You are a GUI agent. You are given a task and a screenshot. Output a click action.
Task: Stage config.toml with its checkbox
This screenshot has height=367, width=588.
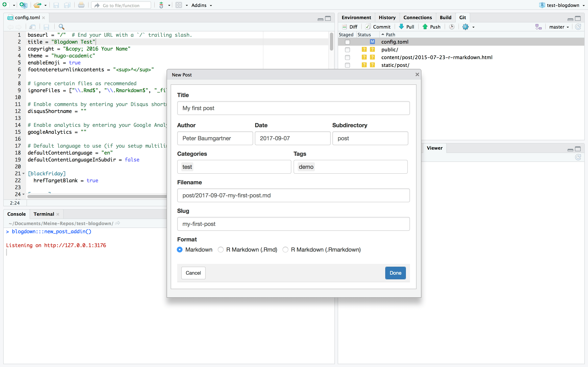pos(347,42)
